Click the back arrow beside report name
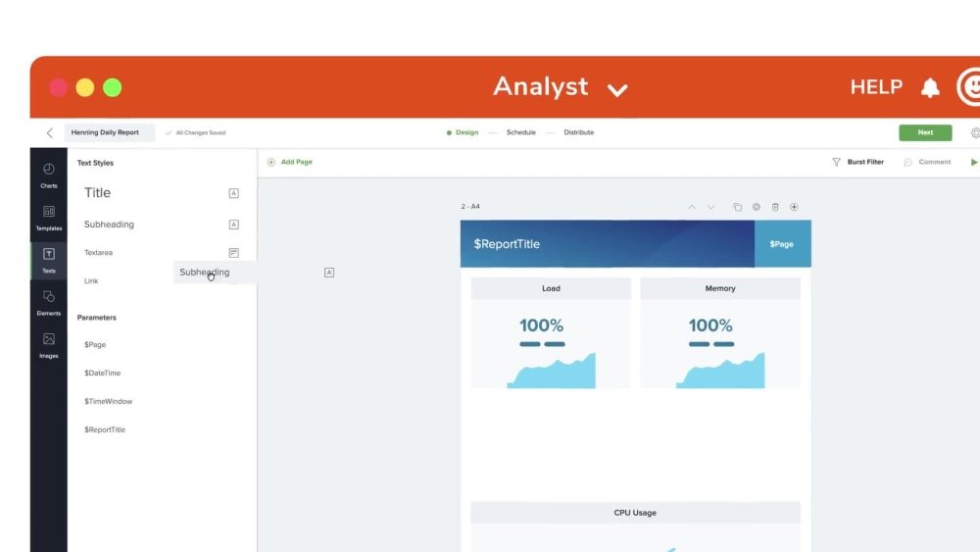 point(50,132)
